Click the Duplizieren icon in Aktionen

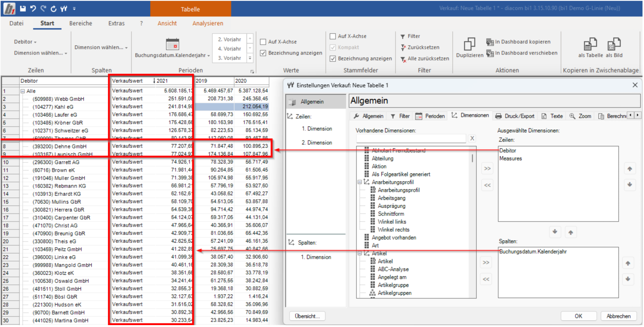click(x=470, y=44)
